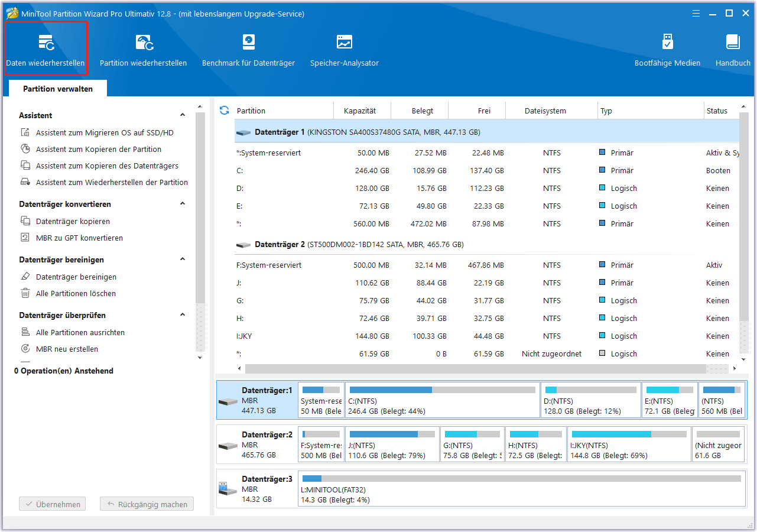
Task: Switch to Partition verwalten tab
Action: click(x=58, y=89)
